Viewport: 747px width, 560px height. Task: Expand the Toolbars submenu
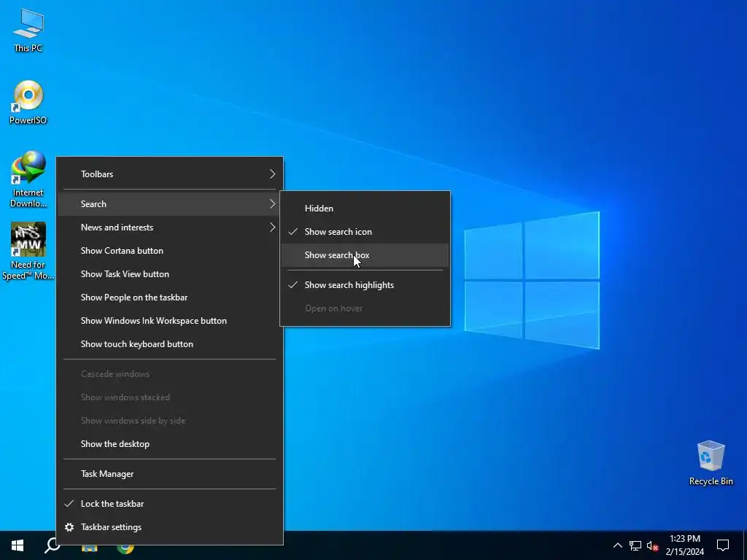pyautogui.click(x=170, y=174)
